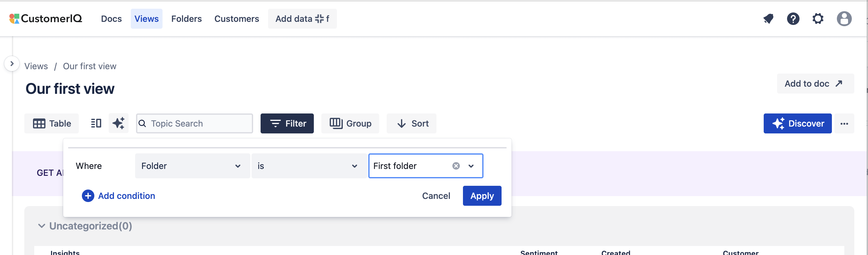Click the AI sparkle icon beside Table

tap(118, 123)
